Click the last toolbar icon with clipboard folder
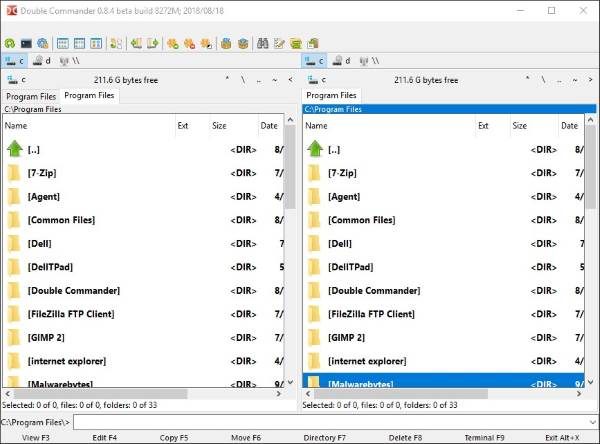 (313, 43)
